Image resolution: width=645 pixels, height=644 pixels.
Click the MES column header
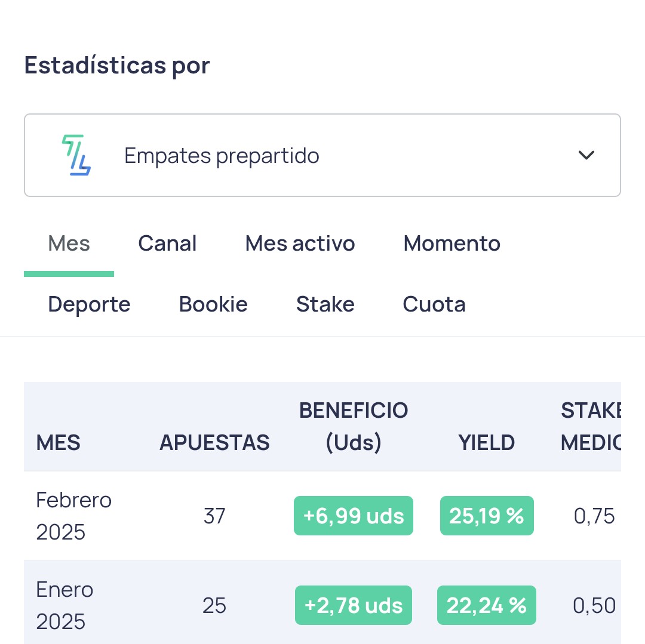[x=58, y=443]
